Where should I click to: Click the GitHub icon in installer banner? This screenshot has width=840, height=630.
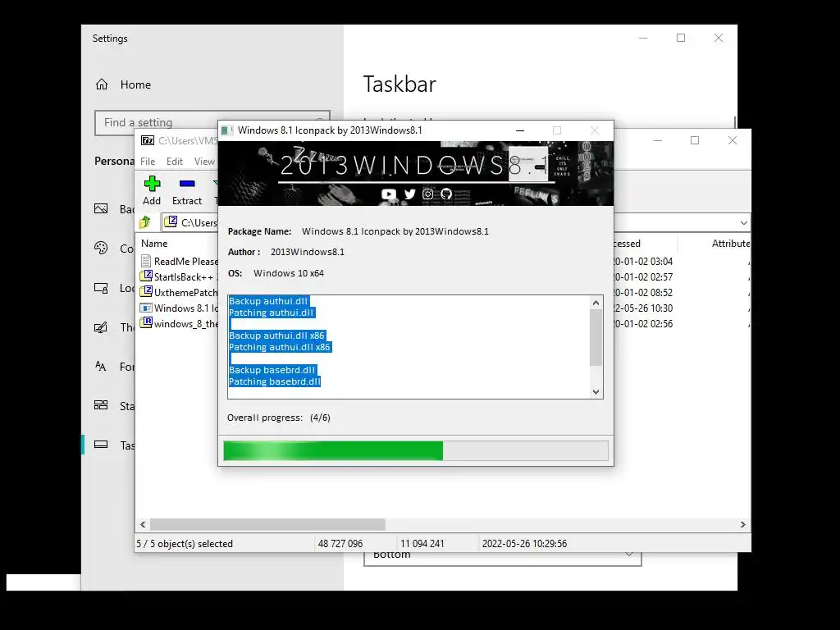point(446,194)
